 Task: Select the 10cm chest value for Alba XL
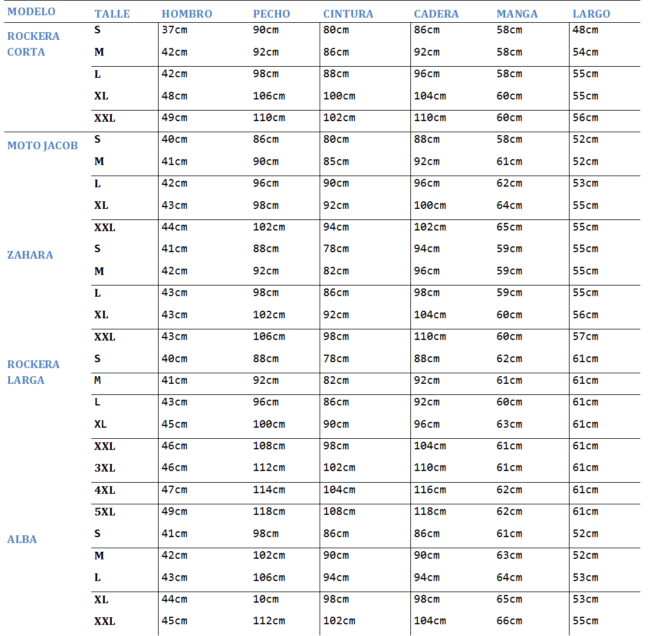tap(266, 599)
